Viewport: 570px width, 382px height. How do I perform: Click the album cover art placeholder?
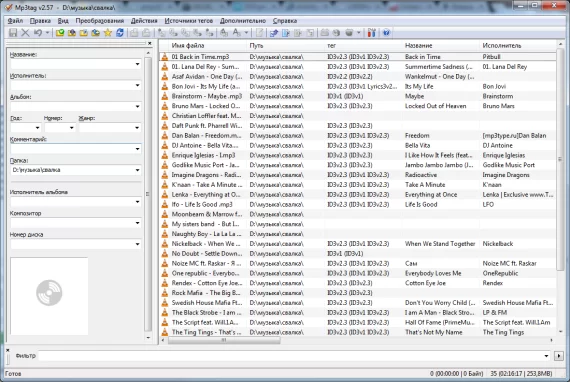[49, 296]
